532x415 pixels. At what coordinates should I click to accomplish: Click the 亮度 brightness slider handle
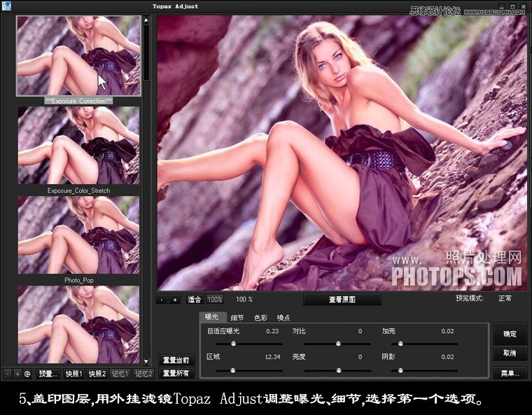(x=339, y=370)
